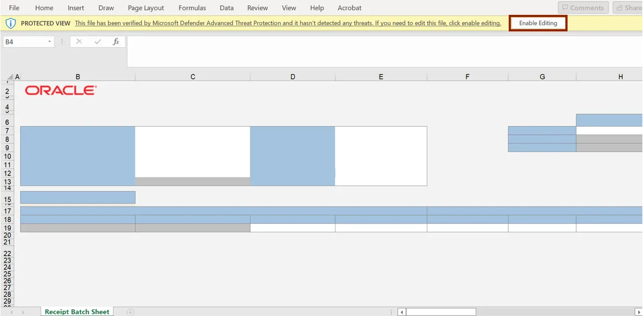Viewport: 644px width, 316px height.
Task: Open the Insert Function fx icon
Action: (x=116, y=41)
